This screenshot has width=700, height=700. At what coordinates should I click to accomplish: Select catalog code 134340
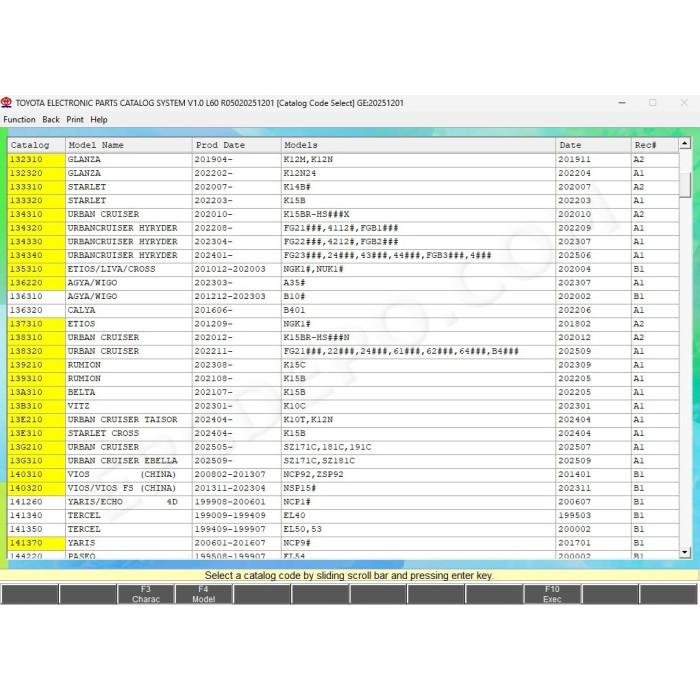coord(36,255)
